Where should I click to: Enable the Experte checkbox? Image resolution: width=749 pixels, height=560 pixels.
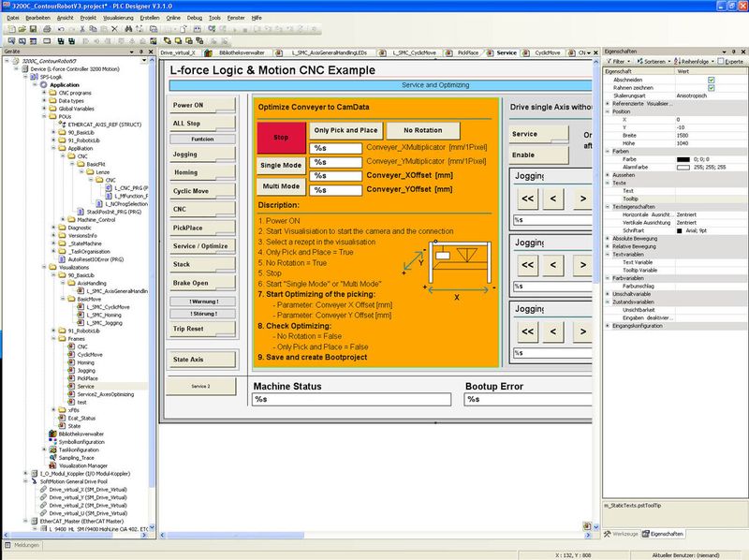[719, 61]
